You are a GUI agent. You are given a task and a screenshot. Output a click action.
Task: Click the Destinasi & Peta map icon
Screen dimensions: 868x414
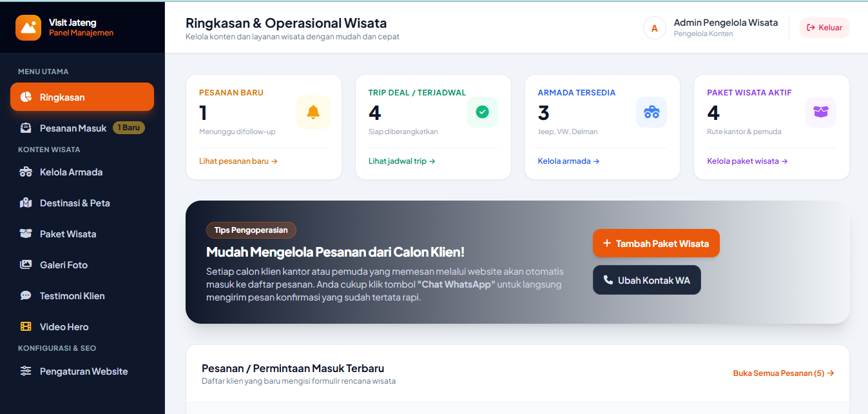click(x=26, y=203)
